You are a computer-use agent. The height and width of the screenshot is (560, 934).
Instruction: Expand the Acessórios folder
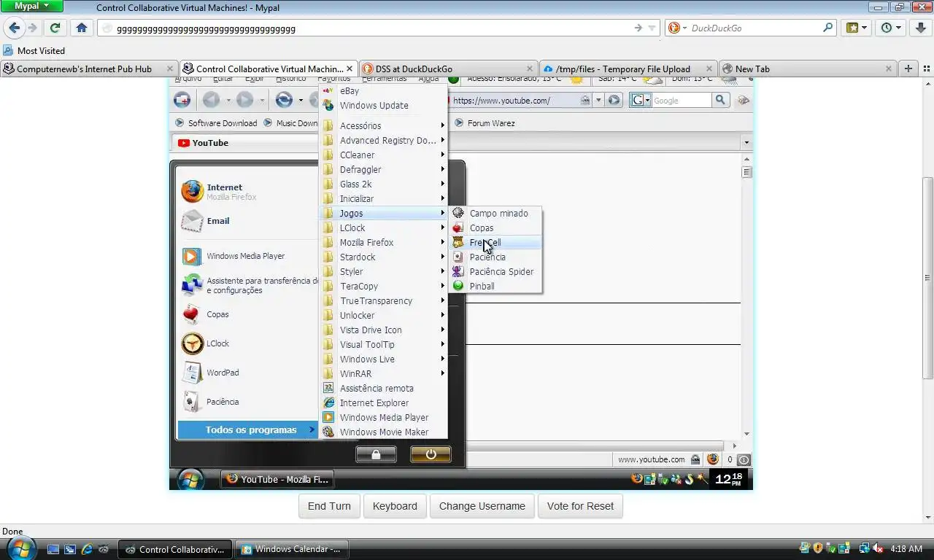click(383, 125)
